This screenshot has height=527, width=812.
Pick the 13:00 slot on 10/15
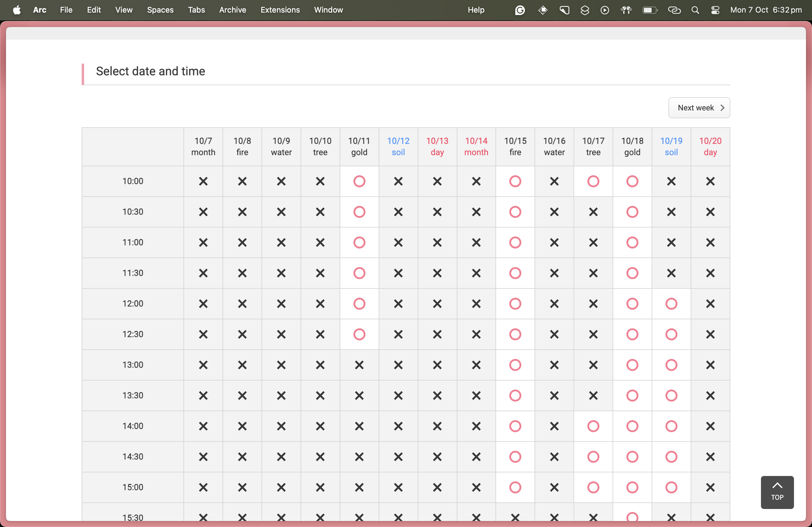[x=515, y=365]
